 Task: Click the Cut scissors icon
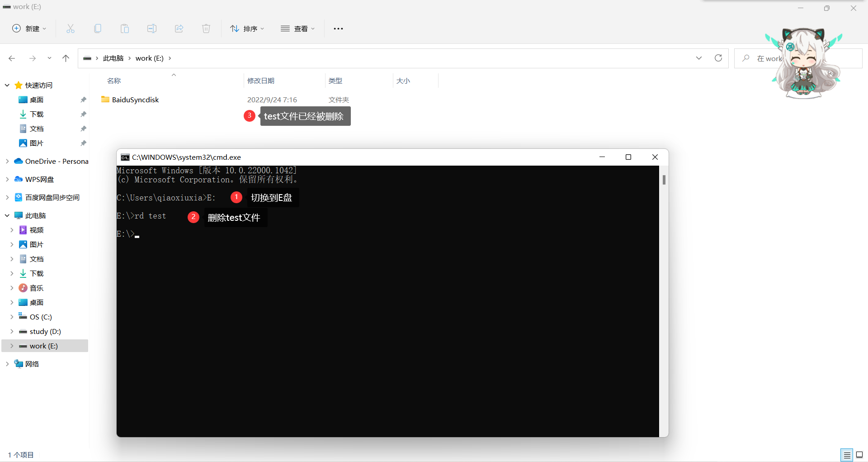point(71,29)
